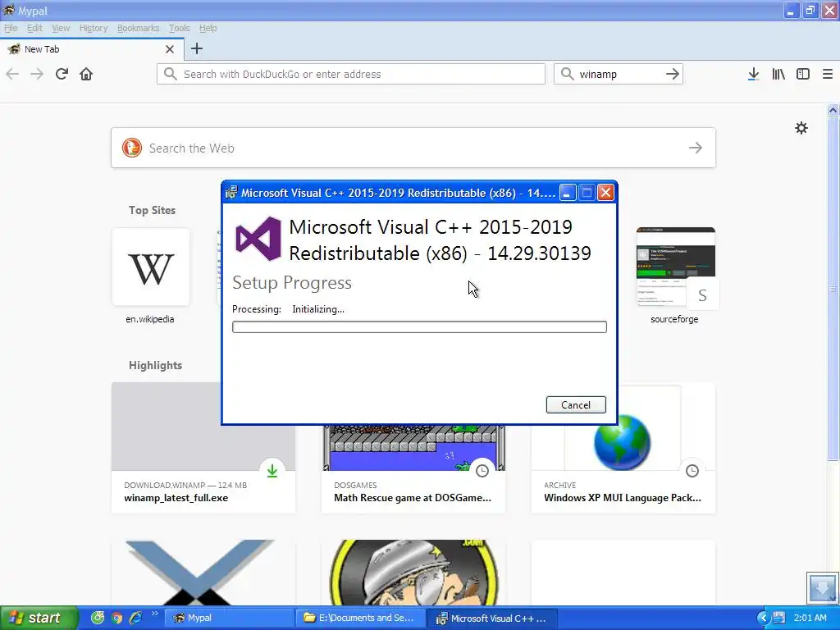The width and height of the screenshot is (840, 630).
Task: Click the Setup Progress heading
Action: [292, 283]
